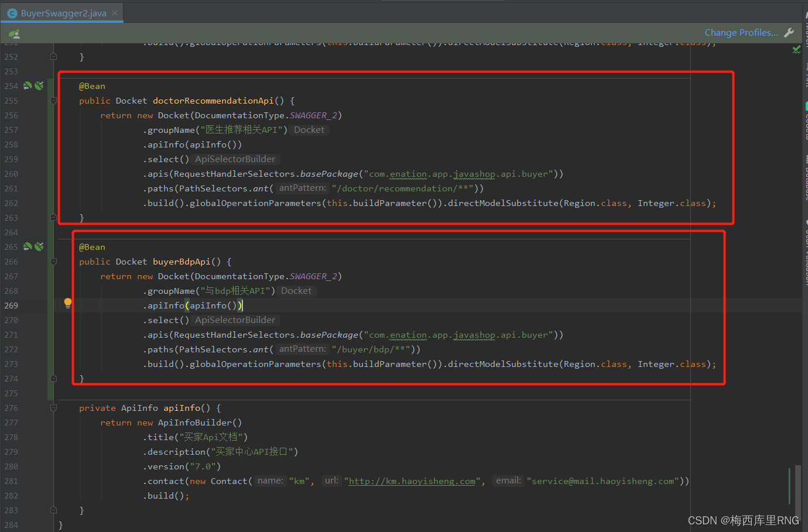808x532 pixels.
Task: Click directModelSubstitute on line 273
Action: (x=503, y=364)
